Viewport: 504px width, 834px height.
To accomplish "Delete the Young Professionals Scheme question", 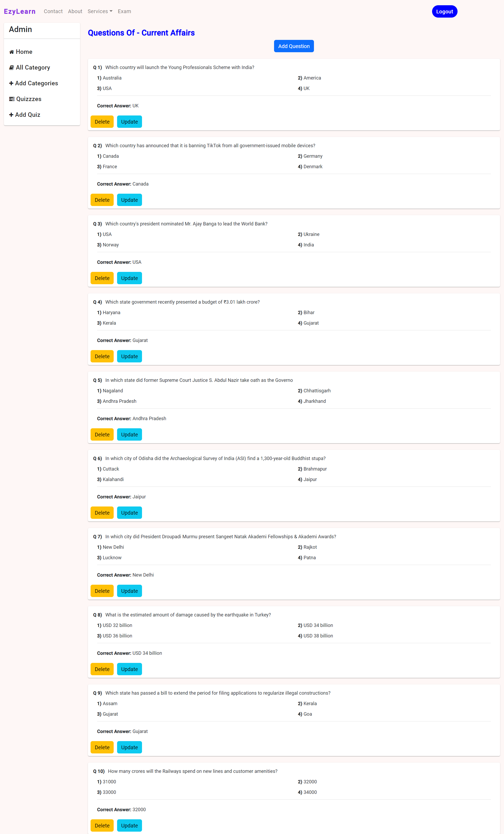I will [x=102, y=122].
